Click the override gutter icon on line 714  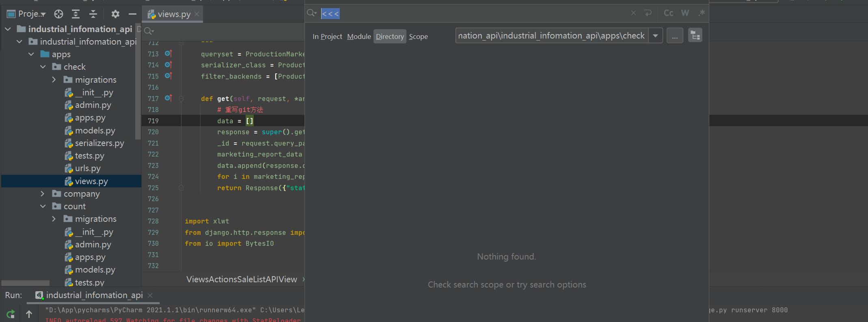tap(168, 65)
